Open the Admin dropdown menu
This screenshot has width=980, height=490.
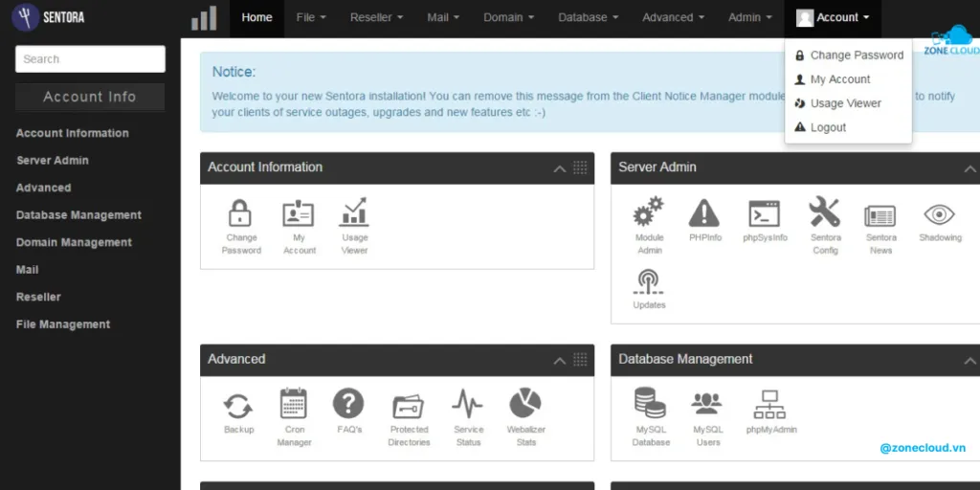[750, 17]
